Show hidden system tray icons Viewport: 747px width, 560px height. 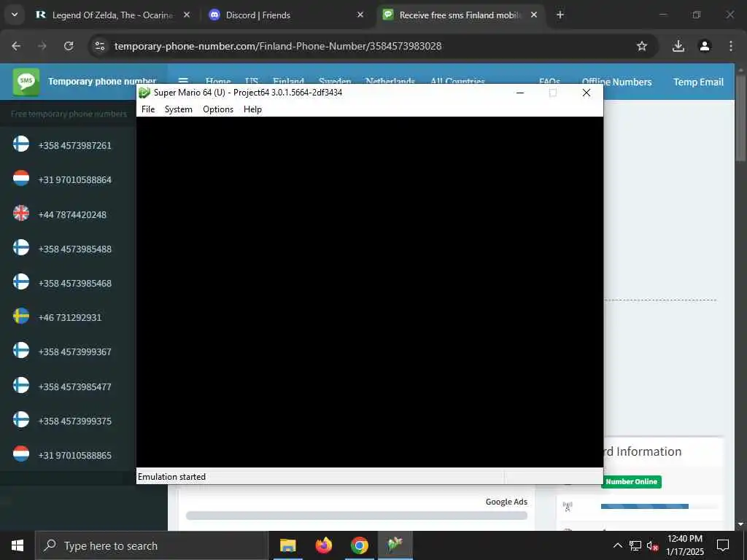[x=617, y=545]
